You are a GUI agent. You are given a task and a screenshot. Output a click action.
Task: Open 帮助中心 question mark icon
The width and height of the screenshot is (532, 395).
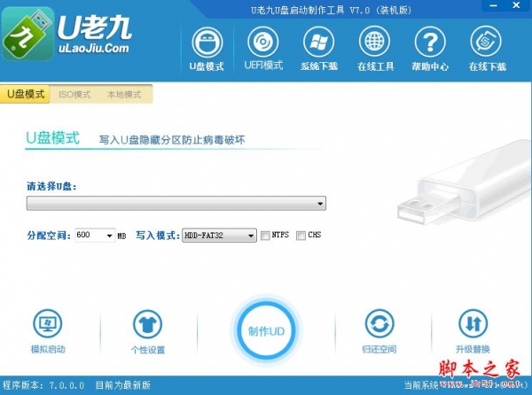click(430, 43)
